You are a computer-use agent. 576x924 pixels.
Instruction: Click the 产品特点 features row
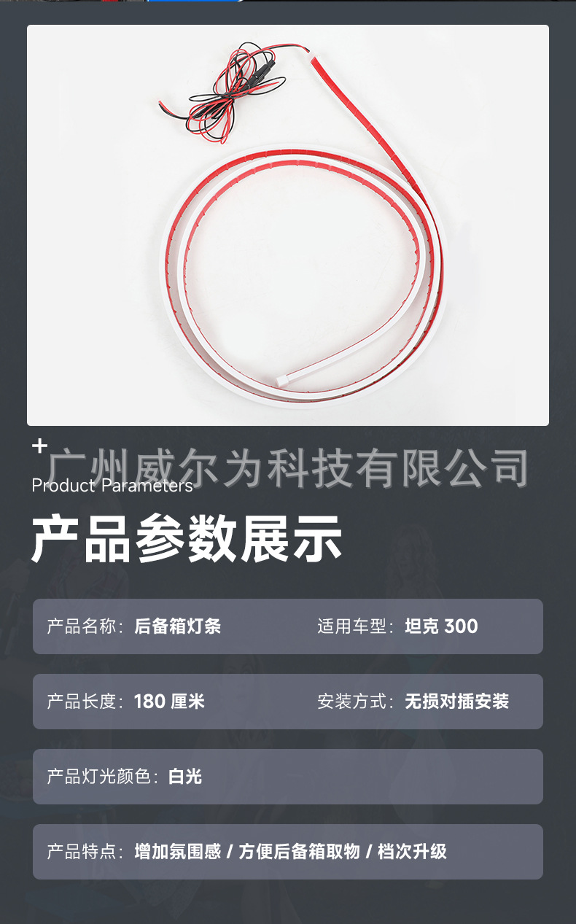point(288,852)
